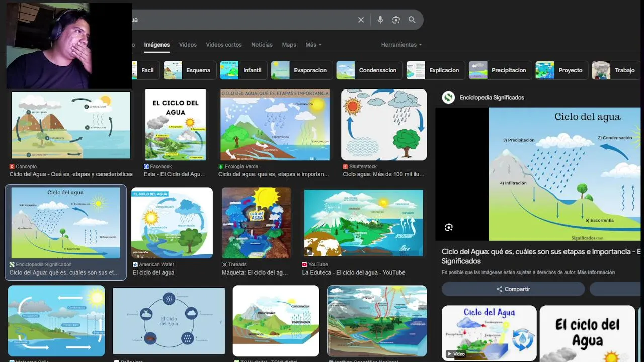Click Google Lens icon on preview image
The image size is (644, 362).
[449, 227]
